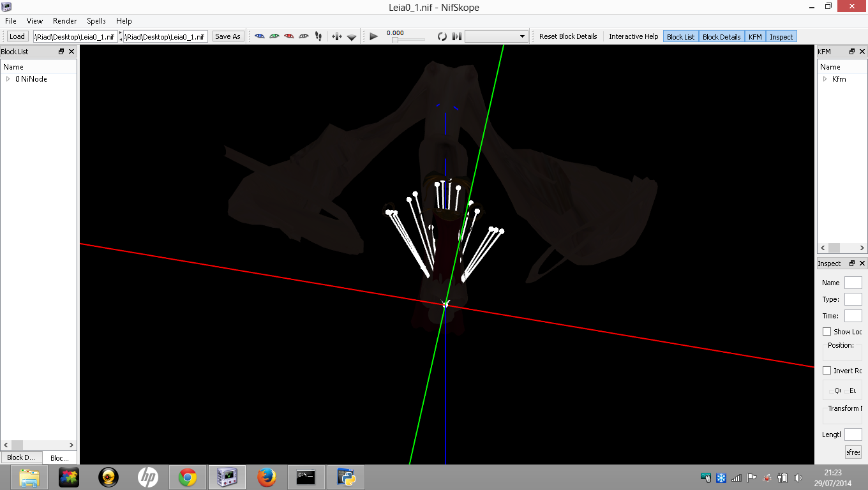Click the battery power tray icon
The height and width of the screenshot is (490, 868).
pos(782,477)
